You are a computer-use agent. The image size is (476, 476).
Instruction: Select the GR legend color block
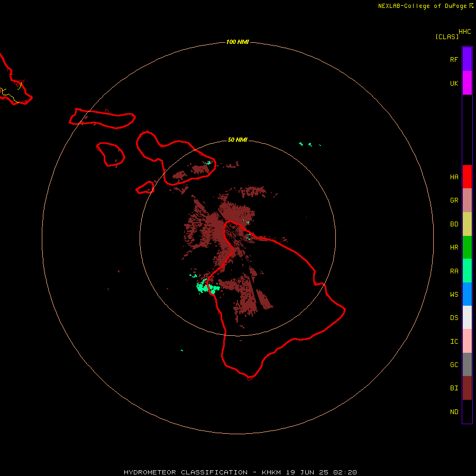pos(467,200)
